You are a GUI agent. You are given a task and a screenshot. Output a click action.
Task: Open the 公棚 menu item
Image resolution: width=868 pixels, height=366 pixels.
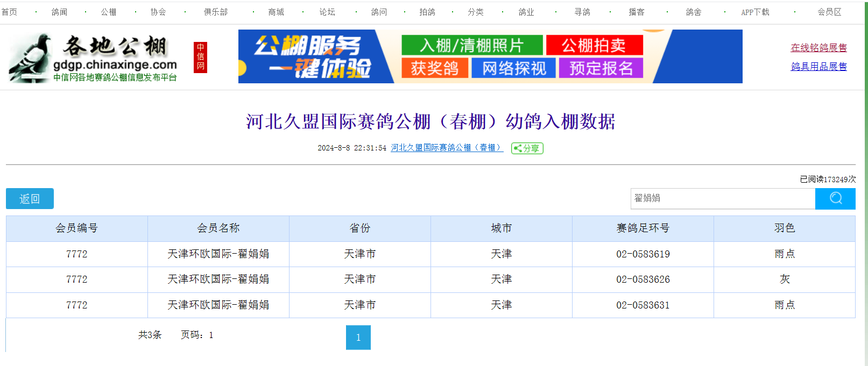pos(109,12)
